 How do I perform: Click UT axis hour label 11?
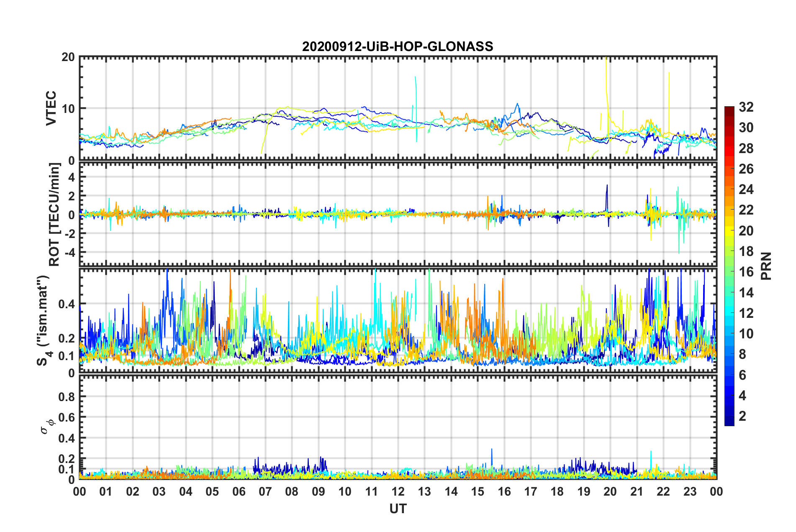point(372,491)
